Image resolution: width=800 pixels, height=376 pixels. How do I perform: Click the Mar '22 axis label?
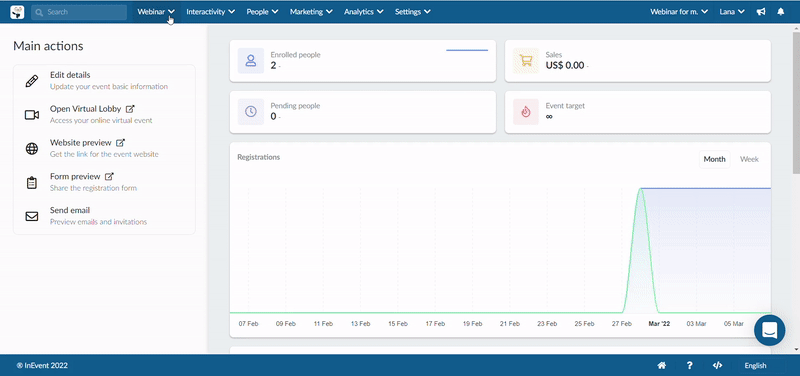[x=659, y=324]
